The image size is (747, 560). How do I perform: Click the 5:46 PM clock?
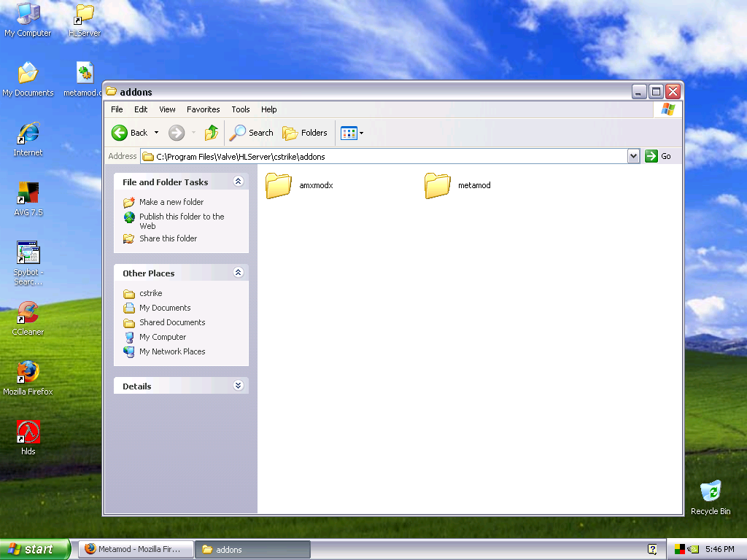pyautogui.click(x=719, y=549)
